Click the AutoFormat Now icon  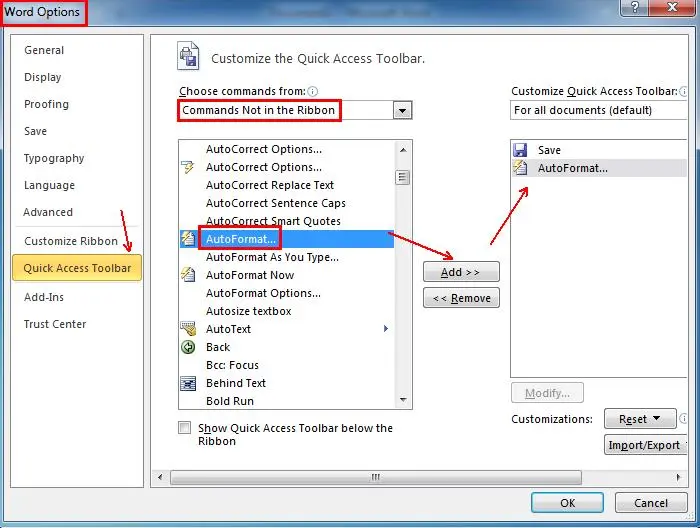188,275
